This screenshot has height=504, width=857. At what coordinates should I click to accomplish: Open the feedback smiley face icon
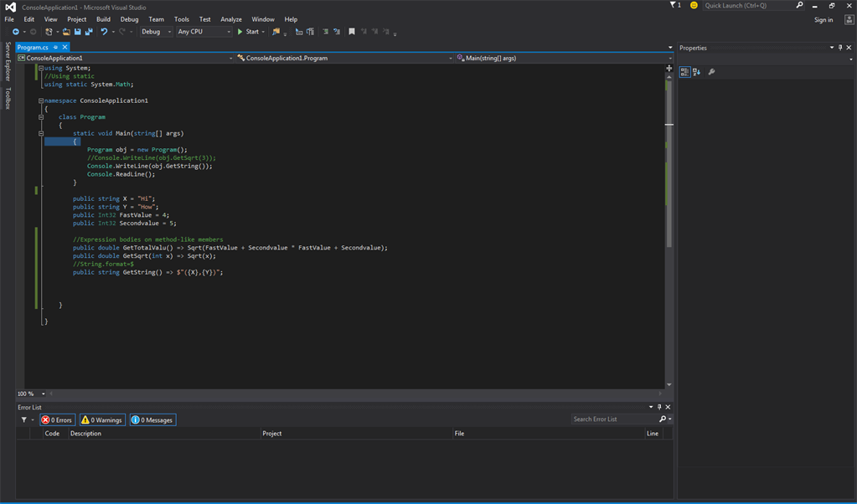(694, 6)
